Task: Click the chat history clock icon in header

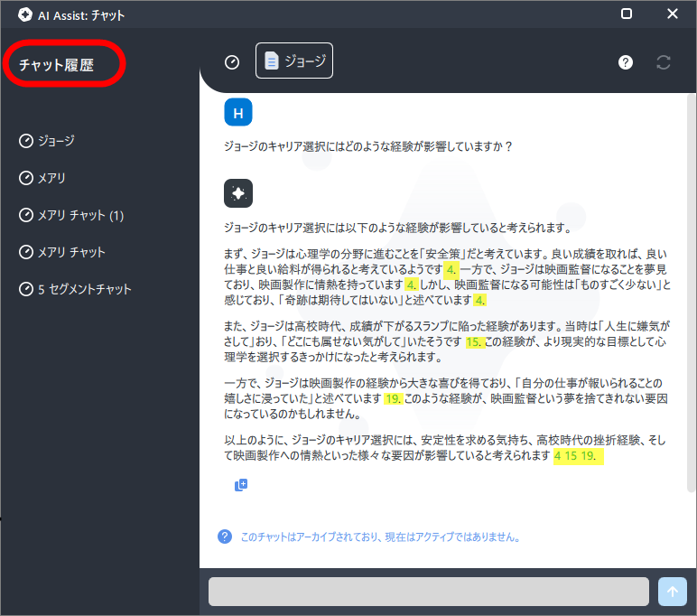Action: click(x=232, y=62)
